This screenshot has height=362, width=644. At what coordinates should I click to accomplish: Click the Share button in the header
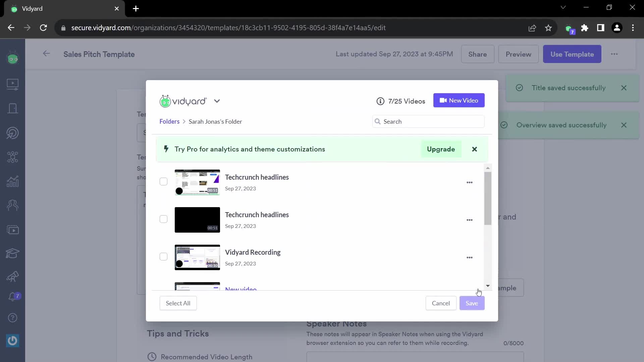477,54
